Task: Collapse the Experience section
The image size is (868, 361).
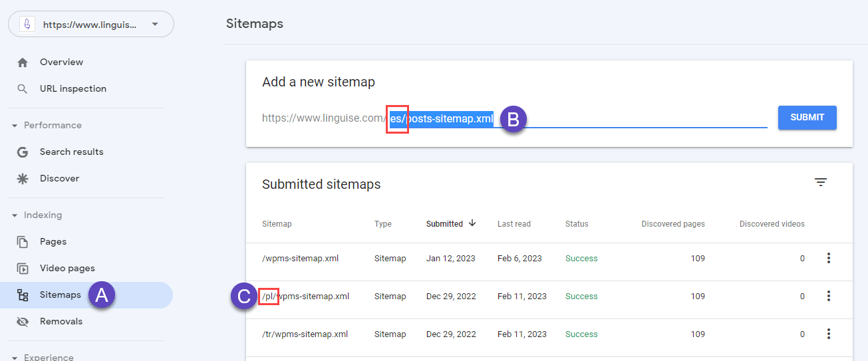Action: pyautogui.click(x=15, y=357)
